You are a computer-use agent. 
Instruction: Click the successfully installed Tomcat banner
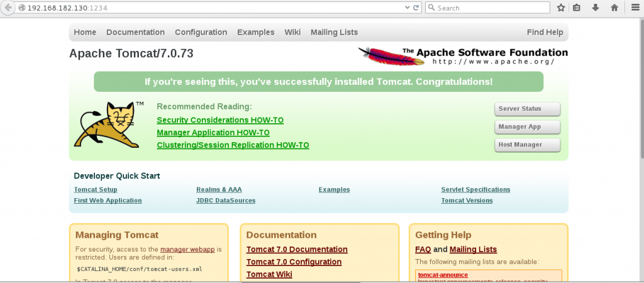coord(319,81)
